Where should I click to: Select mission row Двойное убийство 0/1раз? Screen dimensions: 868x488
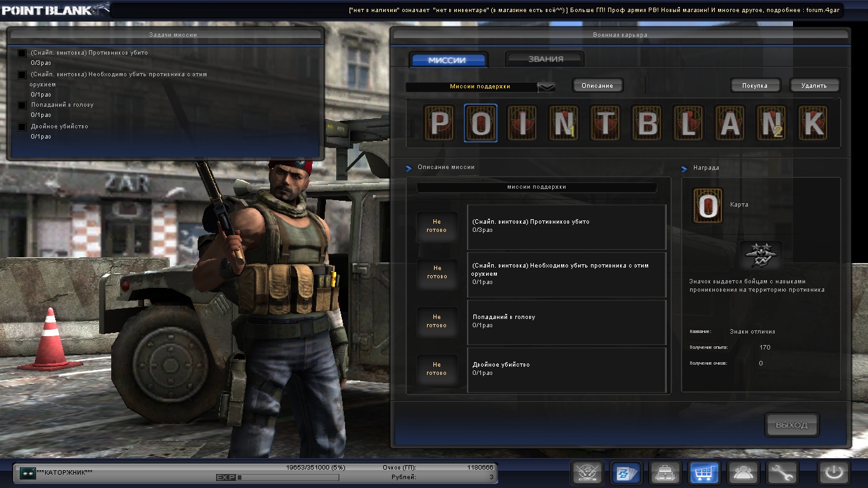click(567, 370)
